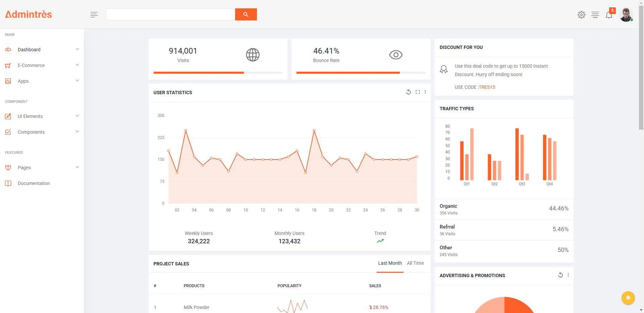
Task: Expand the UI Elements sidebar menu
Action: point(42,116)
